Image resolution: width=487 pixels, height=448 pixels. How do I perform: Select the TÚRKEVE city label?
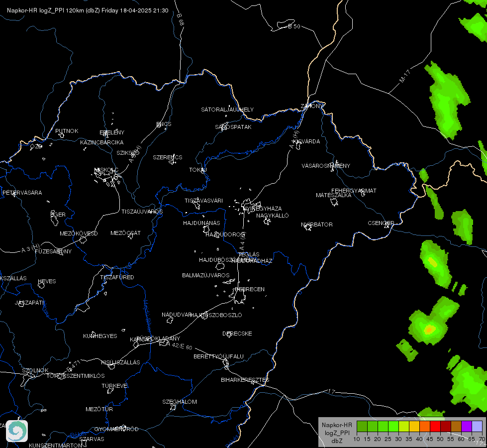pos(115,386)
